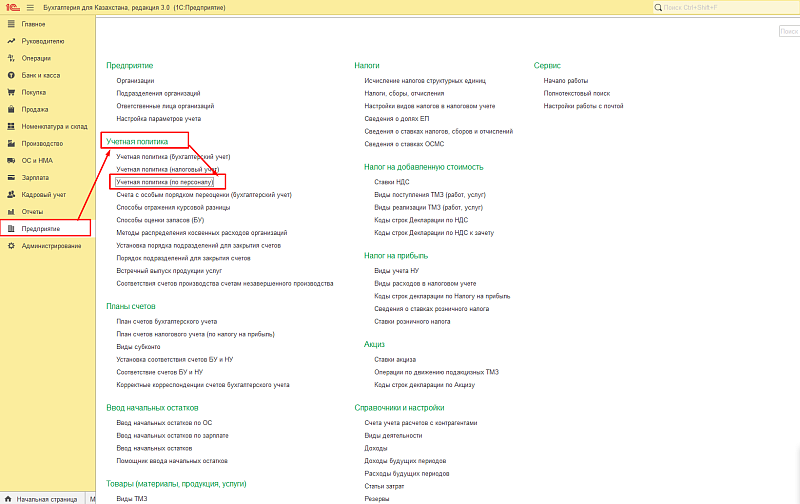Click the 1C logo icon
Screen dimensions: 800x504
coord(10,7)
